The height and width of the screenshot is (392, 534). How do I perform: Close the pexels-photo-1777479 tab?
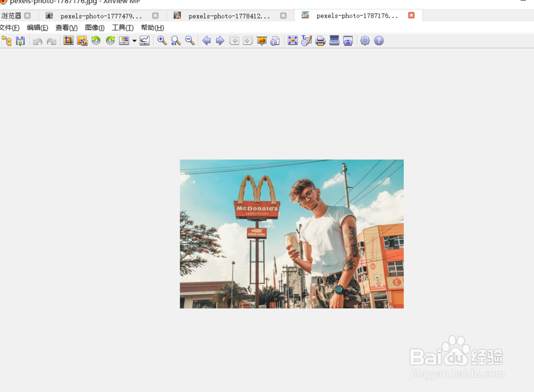[x=155, y=15]
